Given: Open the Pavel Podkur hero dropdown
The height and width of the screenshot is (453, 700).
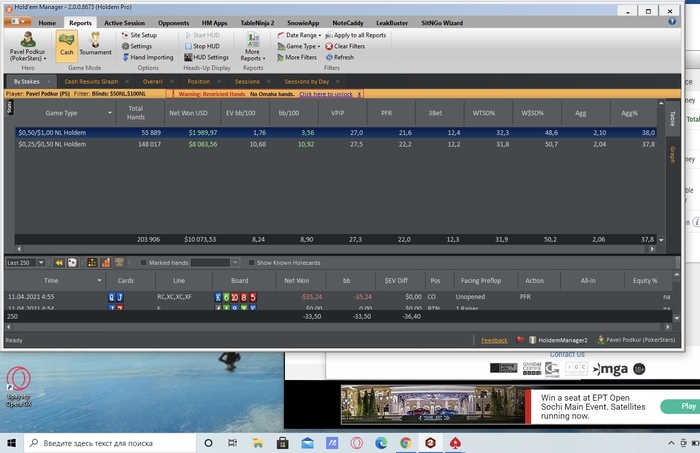Looking at the screenshot, I should [28, 46].
